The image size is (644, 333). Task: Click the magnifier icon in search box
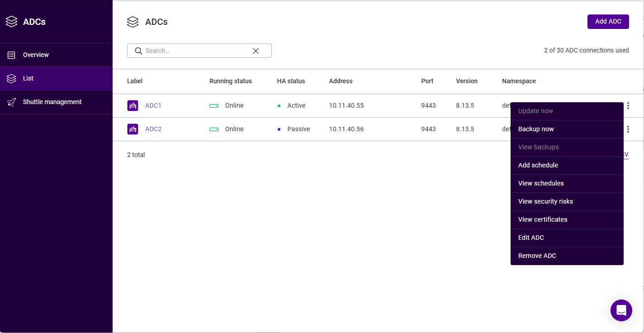point(138,51)
